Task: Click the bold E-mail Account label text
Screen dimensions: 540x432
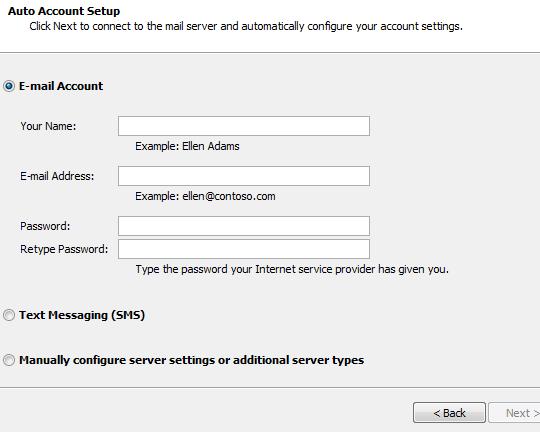Action: (61, 86)
